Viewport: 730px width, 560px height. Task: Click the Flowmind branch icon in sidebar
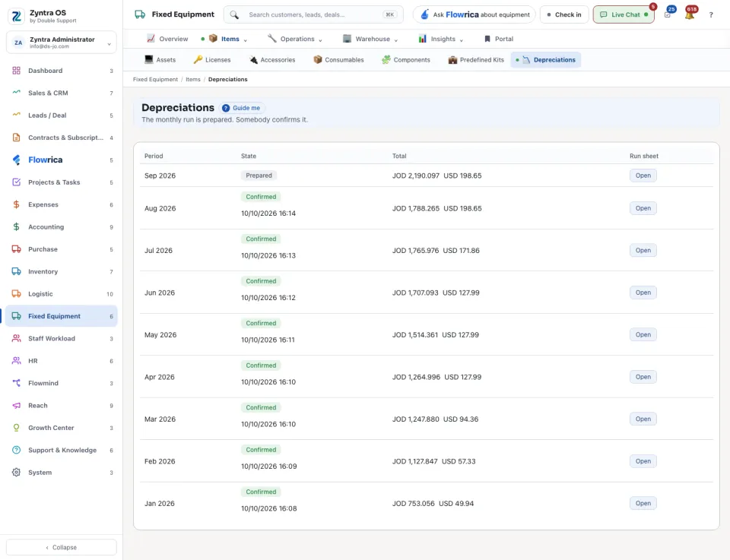pyautogui.click(x=16, y=383)
